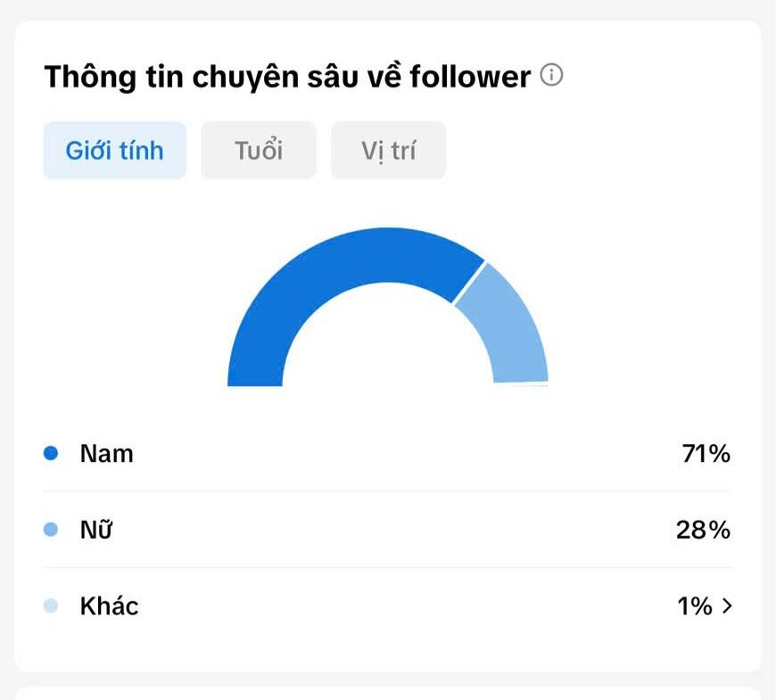Click the dark blue Nam chart segment
The width and height of the screenshot is (776, 700).
tap(317, 277)
